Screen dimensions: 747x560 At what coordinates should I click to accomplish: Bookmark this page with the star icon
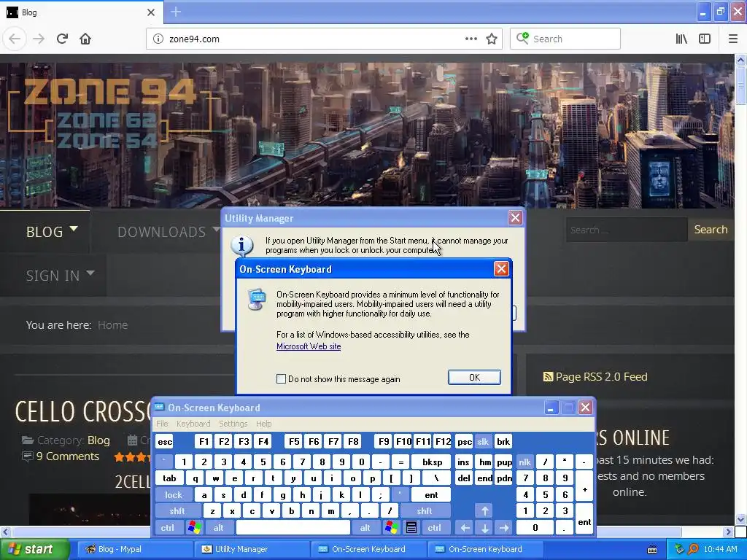pos(492,39)
